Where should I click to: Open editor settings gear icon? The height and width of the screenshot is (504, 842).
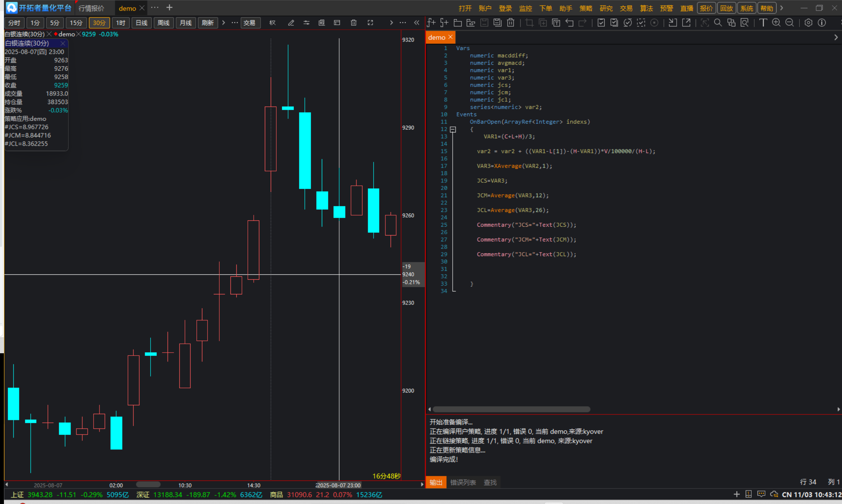pyautogui.click(x=808, y=23)
